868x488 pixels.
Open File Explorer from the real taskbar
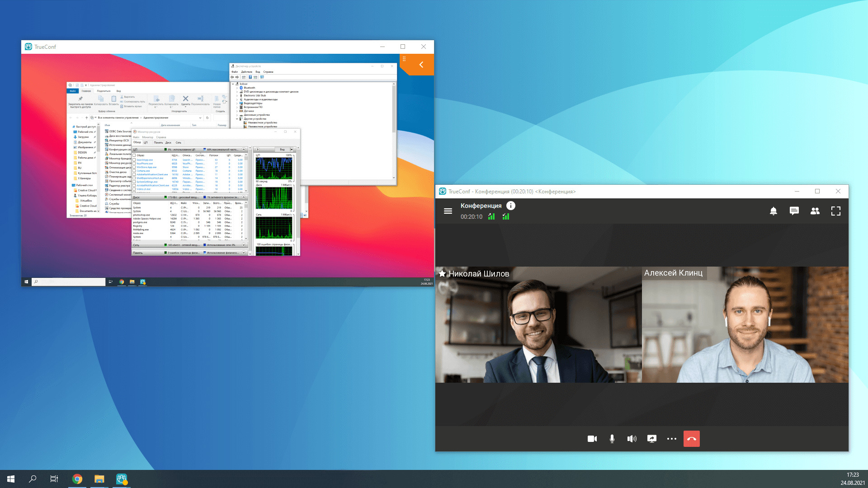click(x=99, y=479)
